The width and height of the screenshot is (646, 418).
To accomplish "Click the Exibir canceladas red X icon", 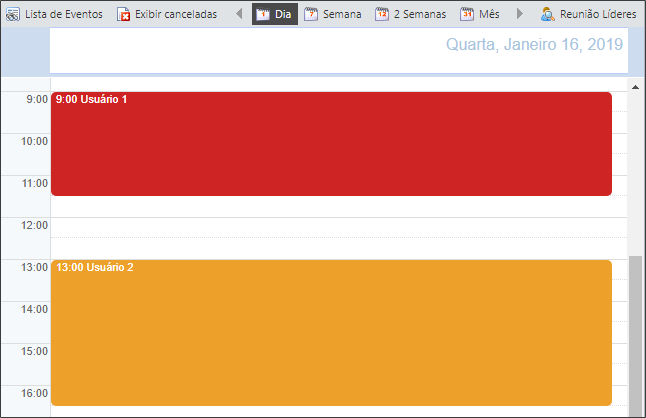I will pyautogui.click(x=123, y=14).
